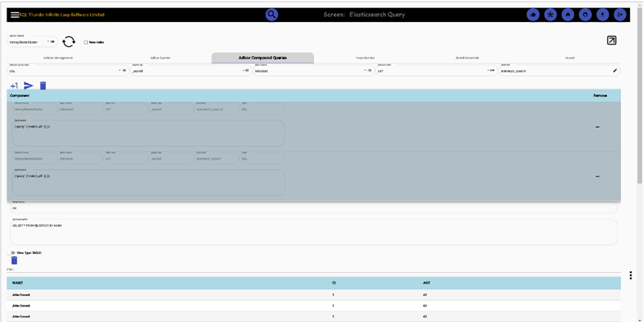Click the AGE column header
The width and height of the screenshot is (644, 322).
[x=427, y=283]
